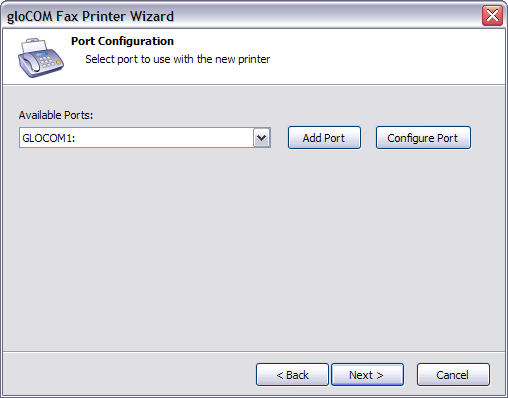Click the Port Configuration heading
The image size is (508, 398).
pos(122,41)
